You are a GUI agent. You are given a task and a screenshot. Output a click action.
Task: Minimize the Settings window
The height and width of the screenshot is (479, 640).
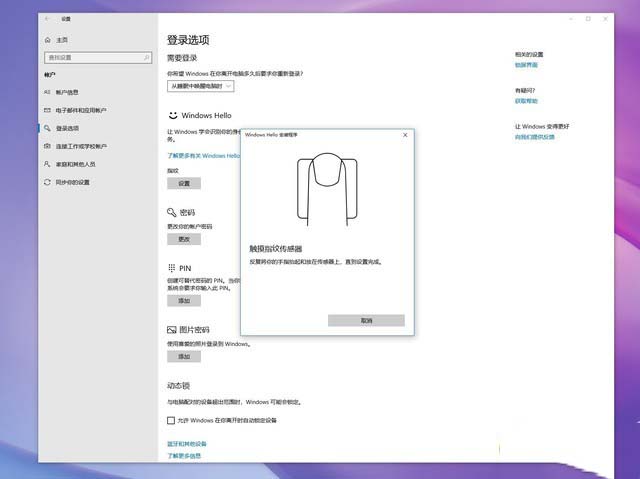571,19
